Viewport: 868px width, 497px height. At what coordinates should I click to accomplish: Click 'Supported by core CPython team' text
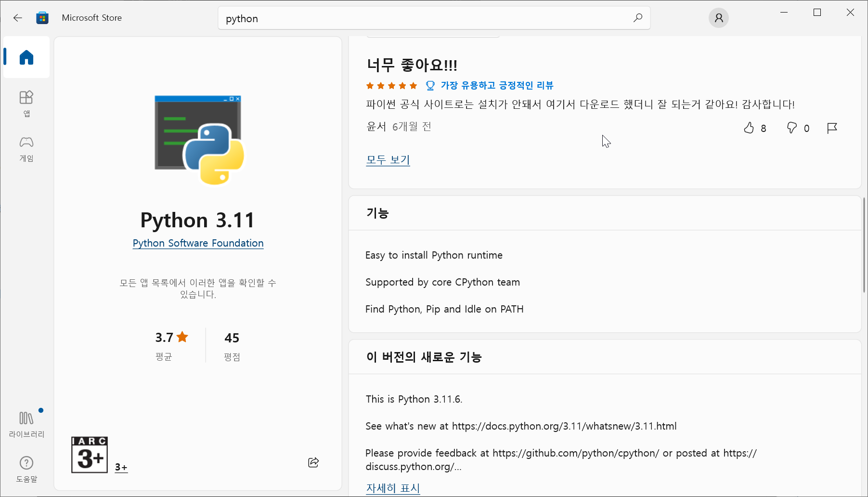point(442,282)
